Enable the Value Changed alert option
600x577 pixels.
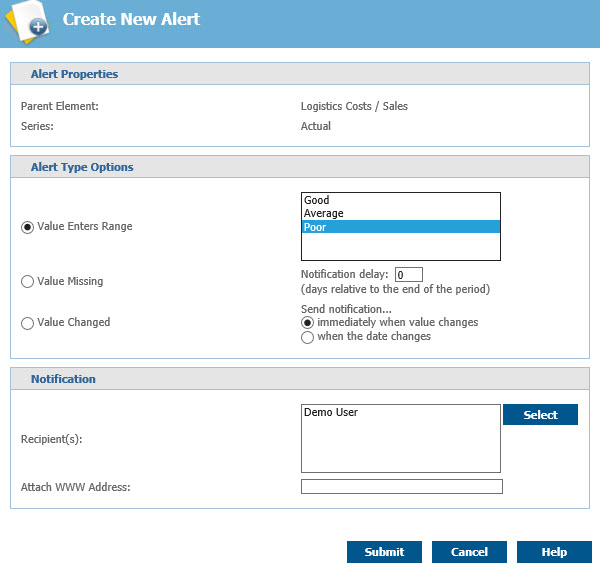click(27, 323)
